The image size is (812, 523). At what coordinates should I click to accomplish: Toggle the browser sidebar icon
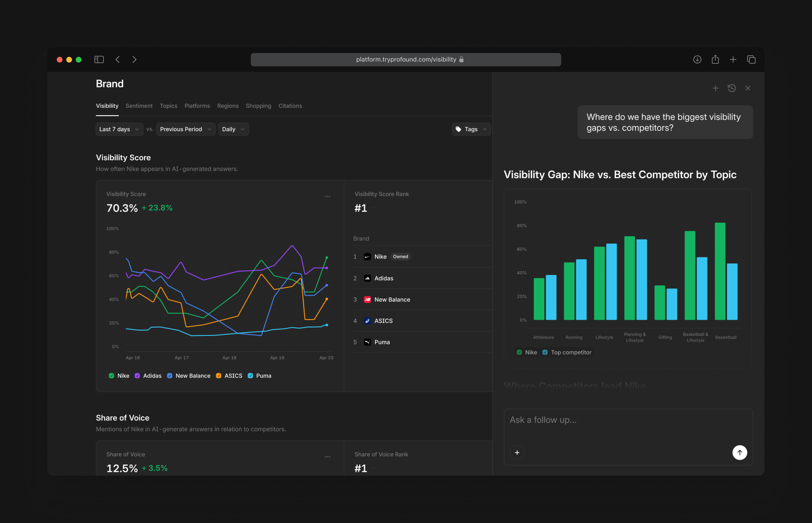tap(99, 59)
